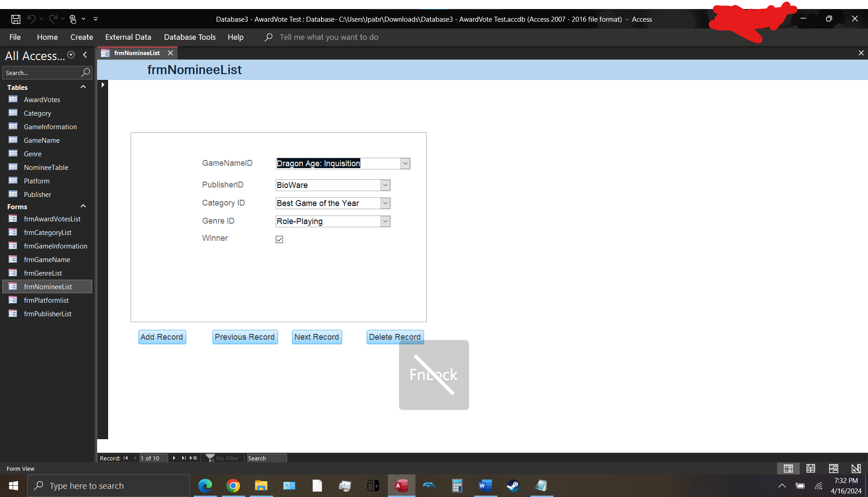Launch Microsoft Word from the taskbar
This screenshot has width=868, height=497.
[x=485, y=486]
